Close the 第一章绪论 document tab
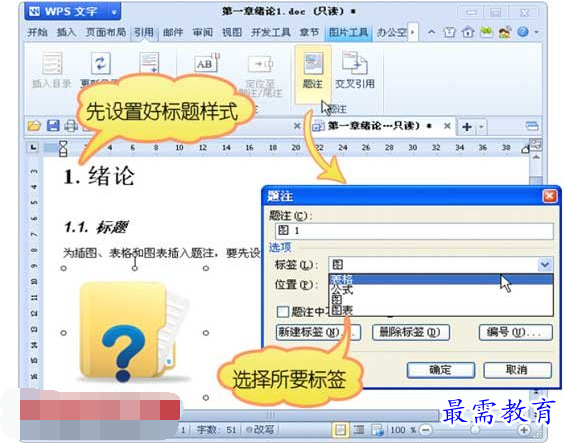 (x=447, y=126)
